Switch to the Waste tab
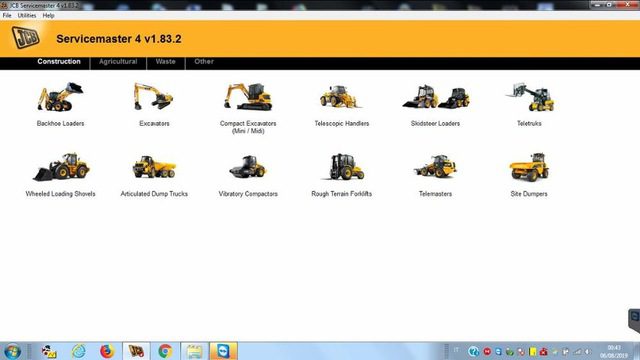 coord(165,62)
